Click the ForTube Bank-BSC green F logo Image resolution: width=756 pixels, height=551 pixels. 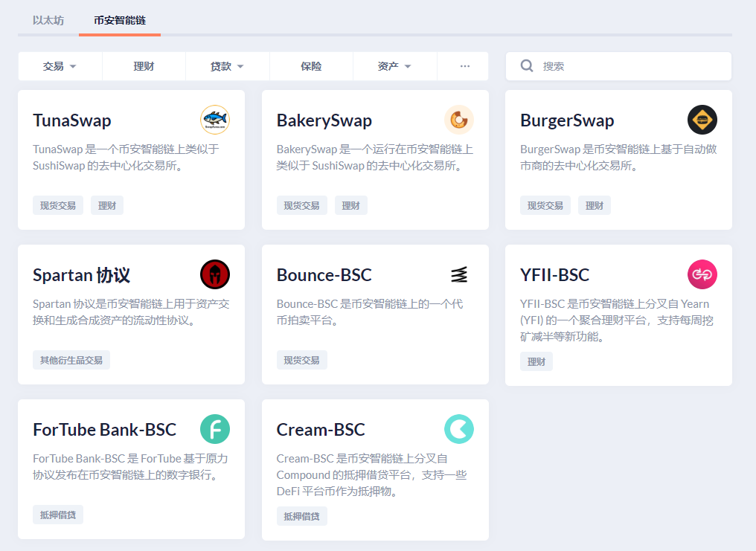click(215, 429)
